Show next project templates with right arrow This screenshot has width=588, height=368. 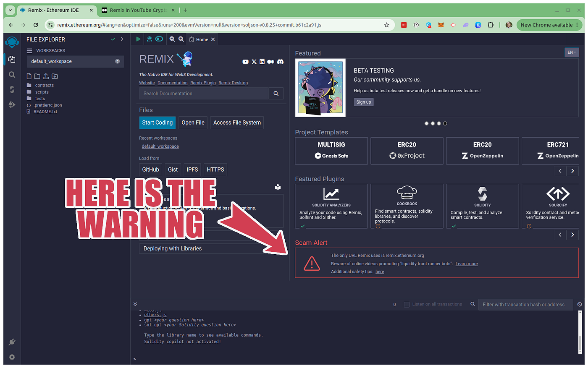(x=572, y=171)
